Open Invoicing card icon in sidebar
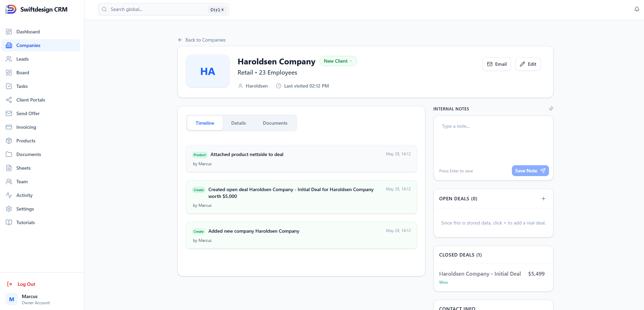The height and width of the screenshot is (310, 644). pos(9,127)
